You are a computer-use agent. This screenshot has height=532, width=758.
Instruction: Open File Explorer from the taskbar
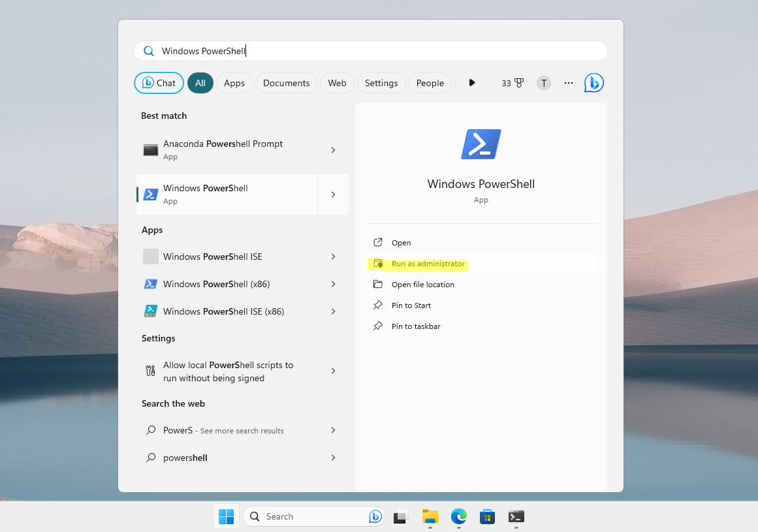coord(430,516)
